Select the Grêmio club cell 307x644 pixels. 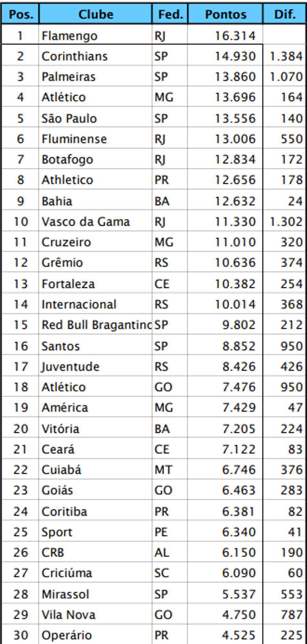[x=95, y=262]
